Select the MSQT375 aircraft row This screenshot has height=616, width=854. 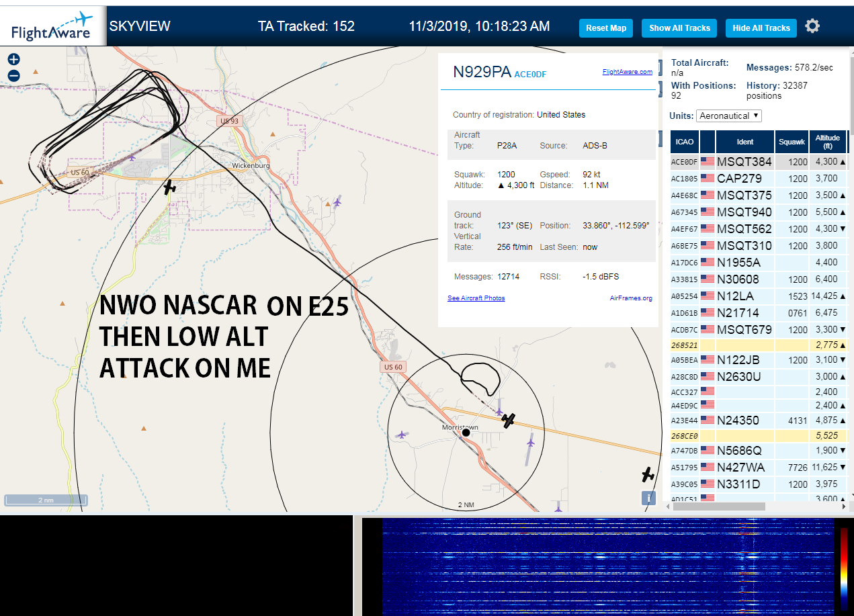(759, 195)
